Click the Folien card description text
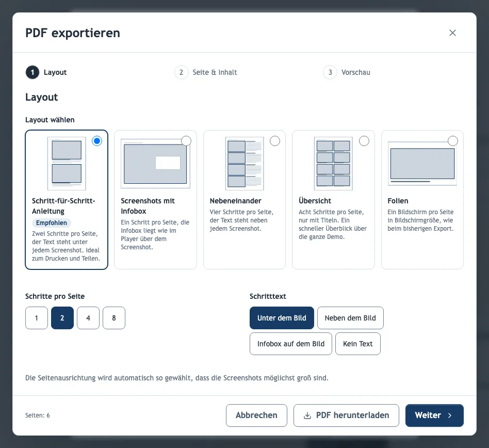Image resolution: width=489 pixels, height=448 pixels. [x=420, y=220]
